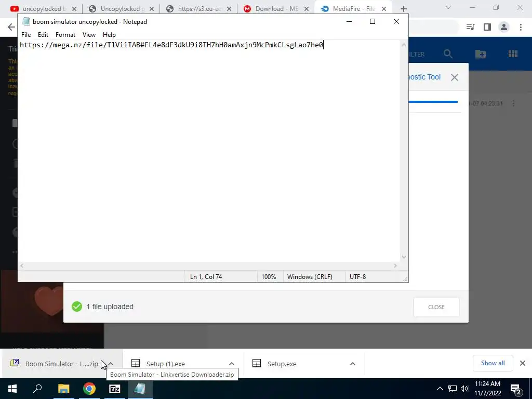Go back in Chrome browser

coord(11,27)
